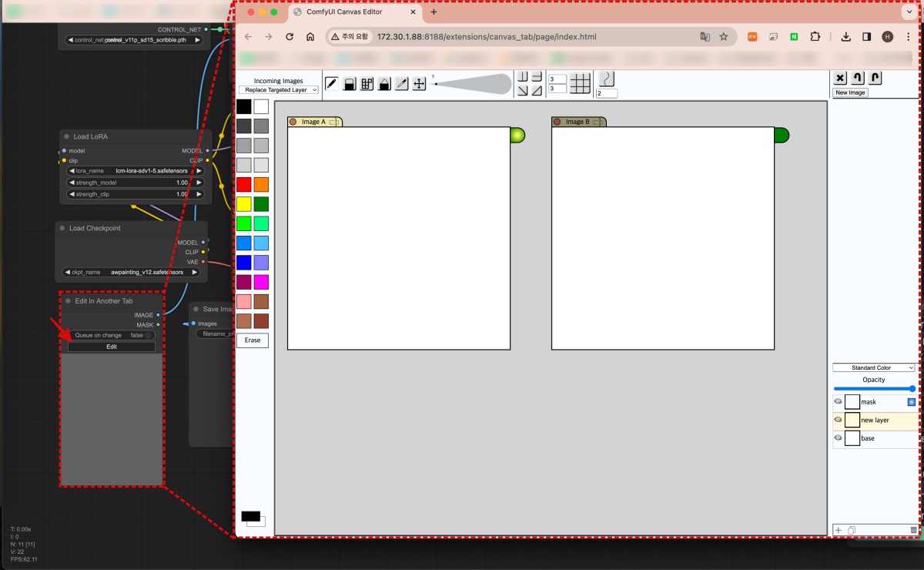924x570 pixels.
Task: Hide the base layer
Action: coord(838,438)
